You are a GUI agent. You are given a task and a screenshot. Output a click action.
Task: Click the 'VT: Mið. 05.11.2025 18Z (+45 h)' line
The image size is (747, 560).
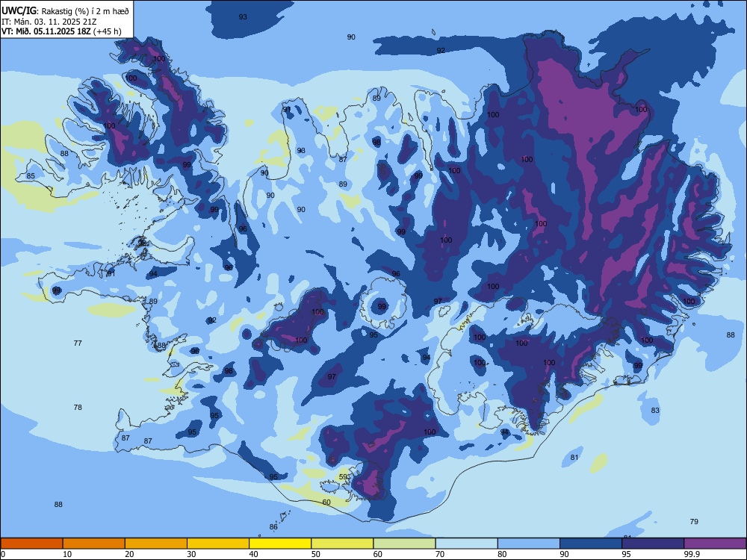coord(61,31)
